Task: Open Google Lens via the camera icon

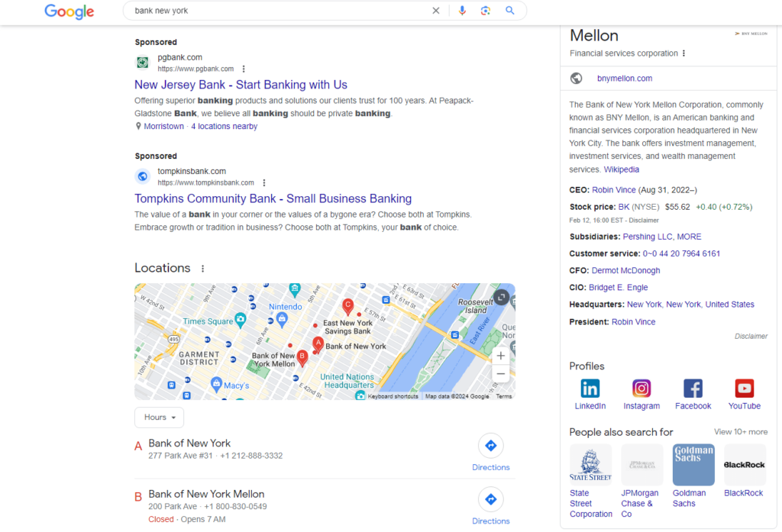Action: (x=486, y=11)
